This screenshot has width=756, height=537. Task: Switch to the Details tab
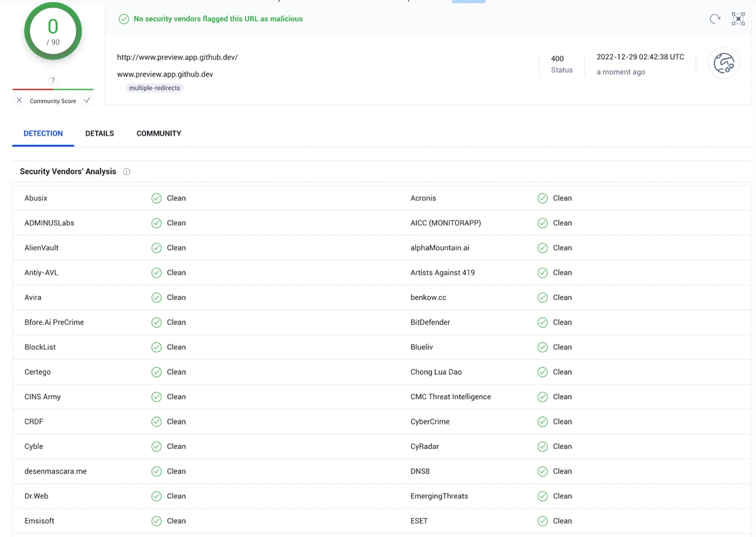click(x=100, y=133)
